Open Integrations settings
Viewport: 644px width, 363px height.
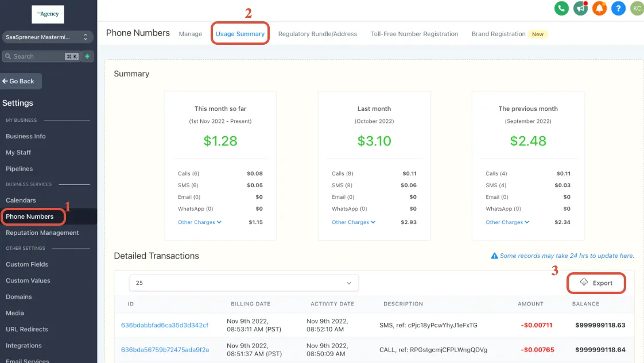24,345
